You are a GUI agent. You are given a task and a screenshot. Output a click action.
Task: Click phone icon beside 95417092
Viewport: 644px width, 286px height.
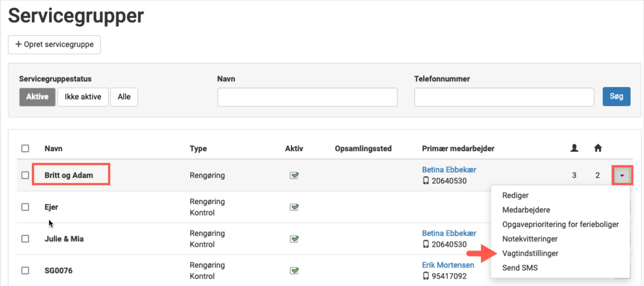pyautogui.click(x=426, y=276)
